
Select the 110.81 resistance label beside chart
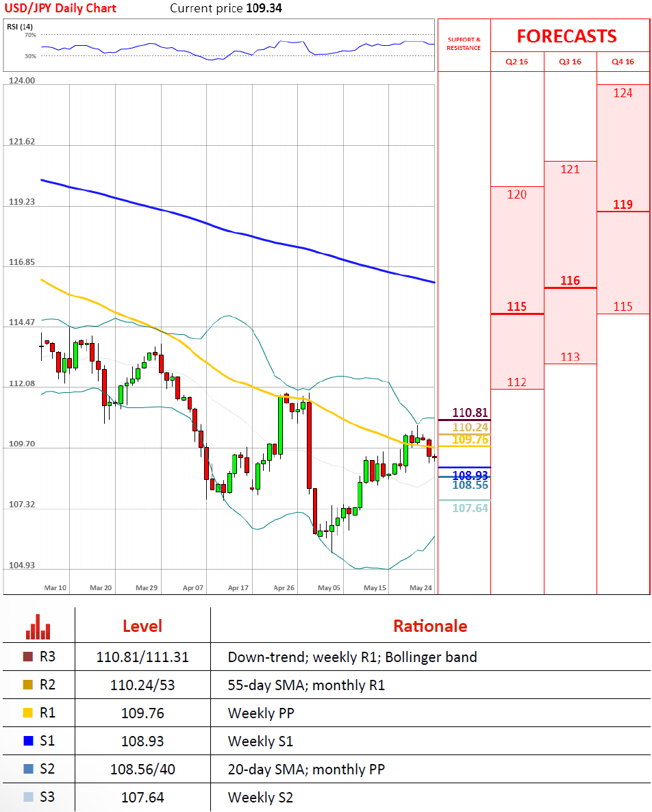(471, 412)
